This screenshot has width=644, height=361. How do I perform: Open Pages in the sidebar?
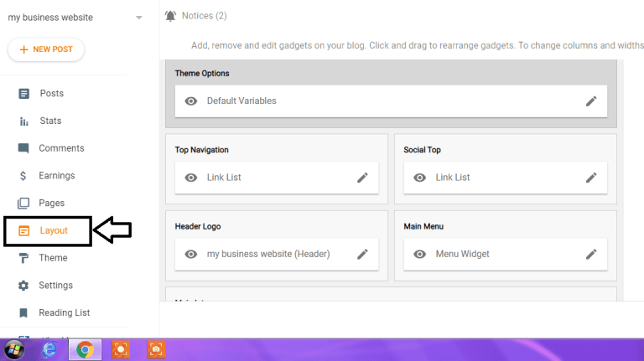point(52,203)
